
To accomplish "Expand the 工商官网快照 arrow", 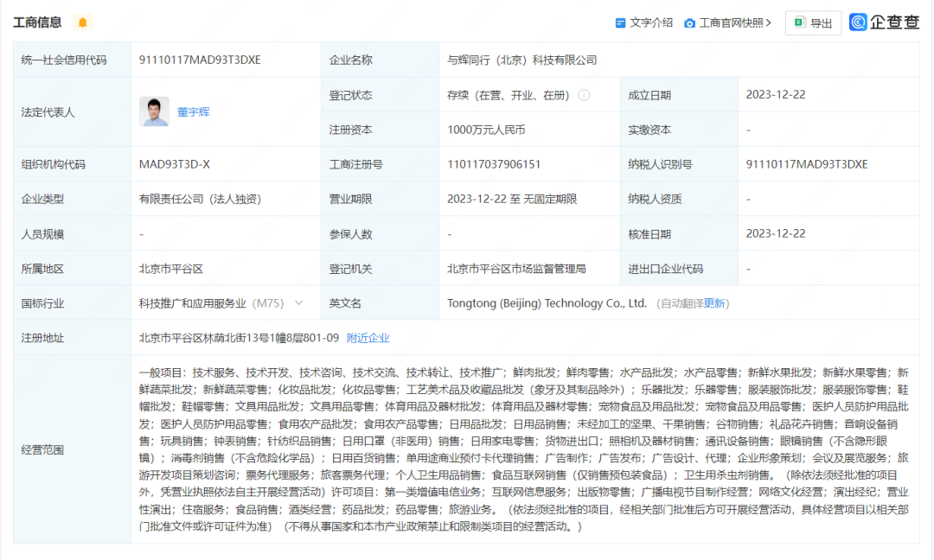I will click(770, 23).
